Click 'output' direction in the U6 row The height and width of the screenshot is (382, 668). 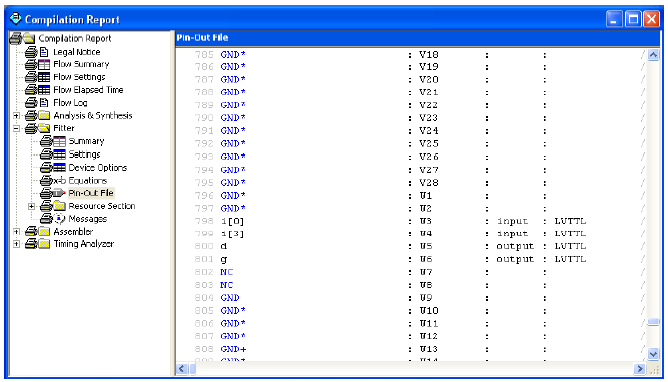click(x=515, y=259)
